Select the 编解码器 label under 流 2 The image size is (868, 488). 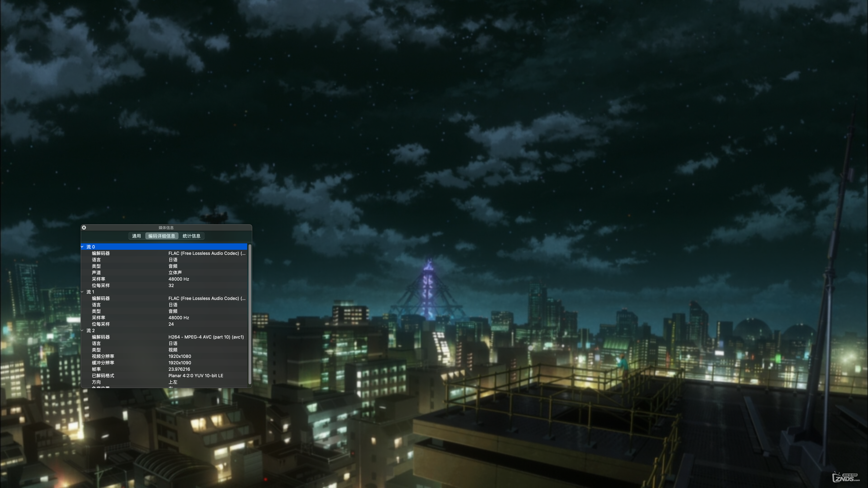point(101,337)
